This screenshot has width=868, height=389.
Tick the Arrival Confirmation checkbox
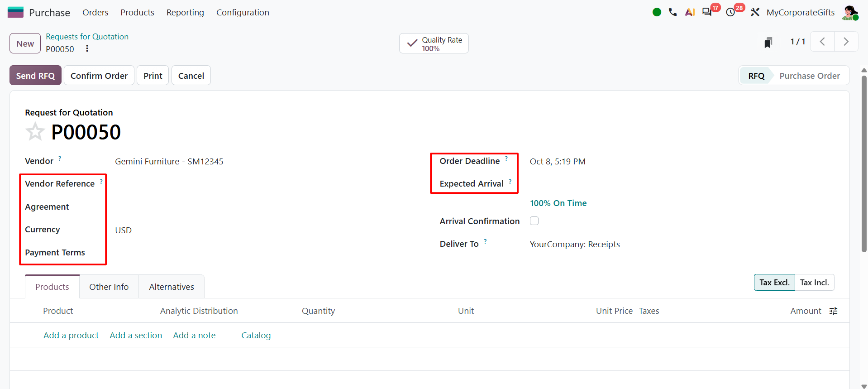click(534, 221)
